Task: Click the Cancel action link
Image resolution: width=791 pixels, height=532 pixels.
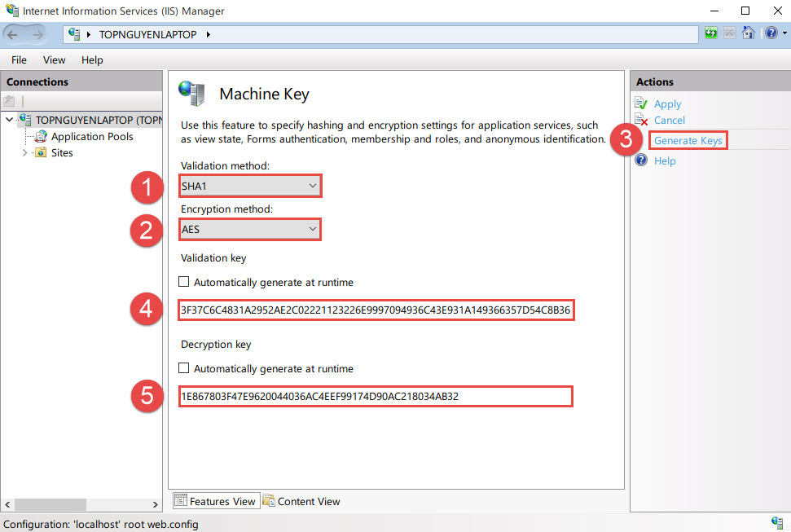Action: tap(670, 120)
